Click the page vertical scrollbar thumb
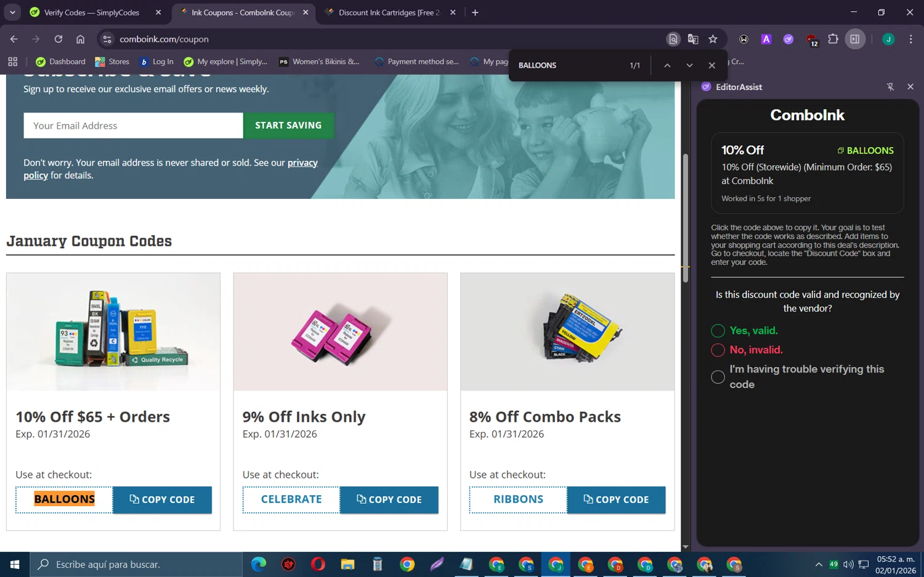Screen dimensions: 924x577 coord(686,218)
